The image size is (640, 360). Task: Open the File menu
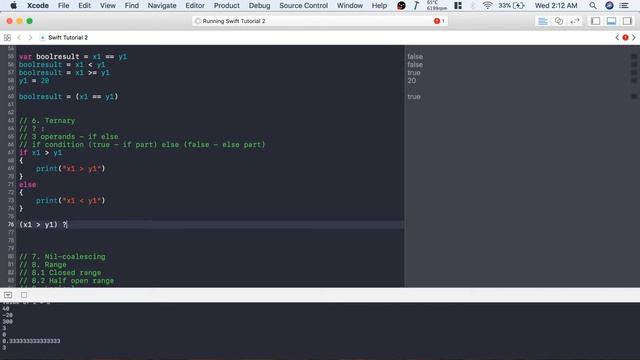pos(63,5)
